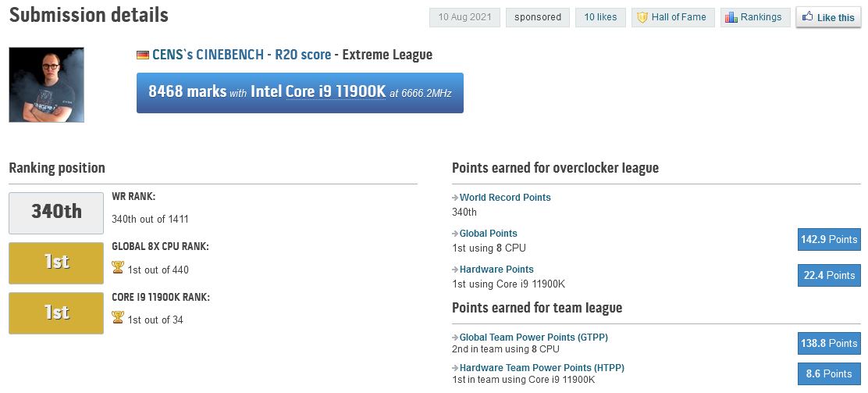
Task: Click the arrow icon before Hardware Points
Action: click(x=455, y=270)
